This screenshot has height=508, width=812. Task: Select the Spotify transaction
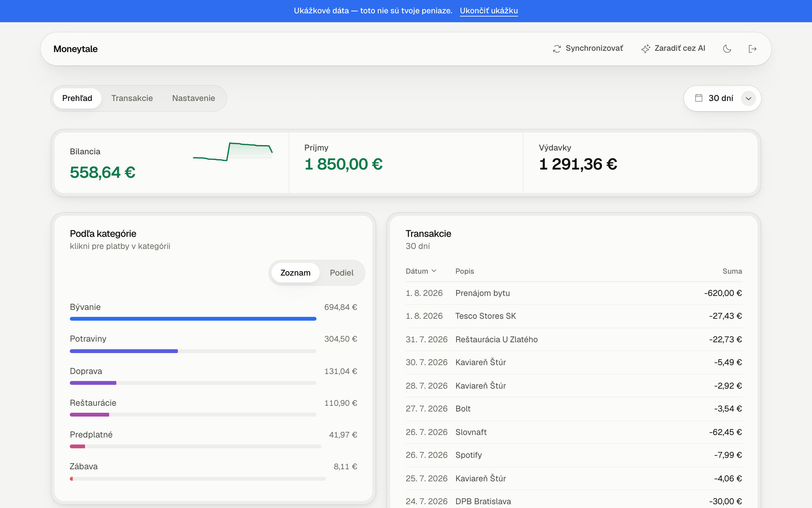point(573,455)
